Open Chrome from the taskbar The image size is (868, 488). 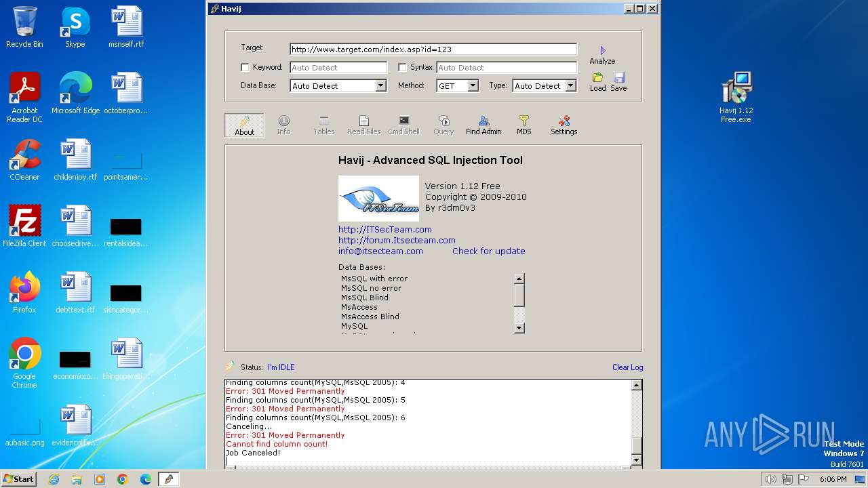click(122, 479)
